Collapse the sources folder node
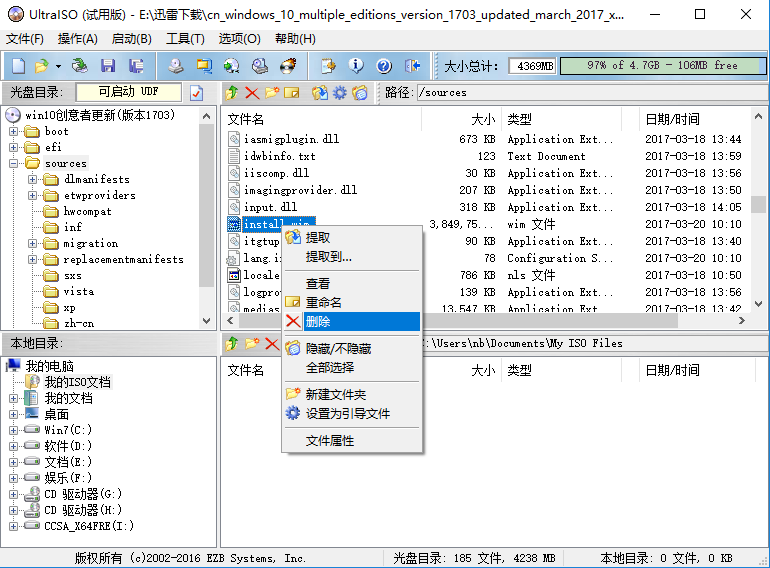Image resolution: width=770 pixels, height=568 pixels. click(x=13, y=163)
